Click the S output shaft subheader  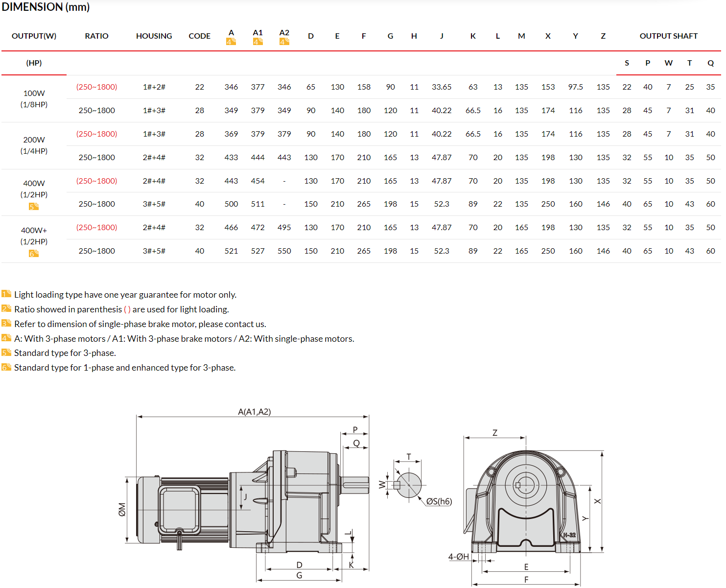pos(627,63)
